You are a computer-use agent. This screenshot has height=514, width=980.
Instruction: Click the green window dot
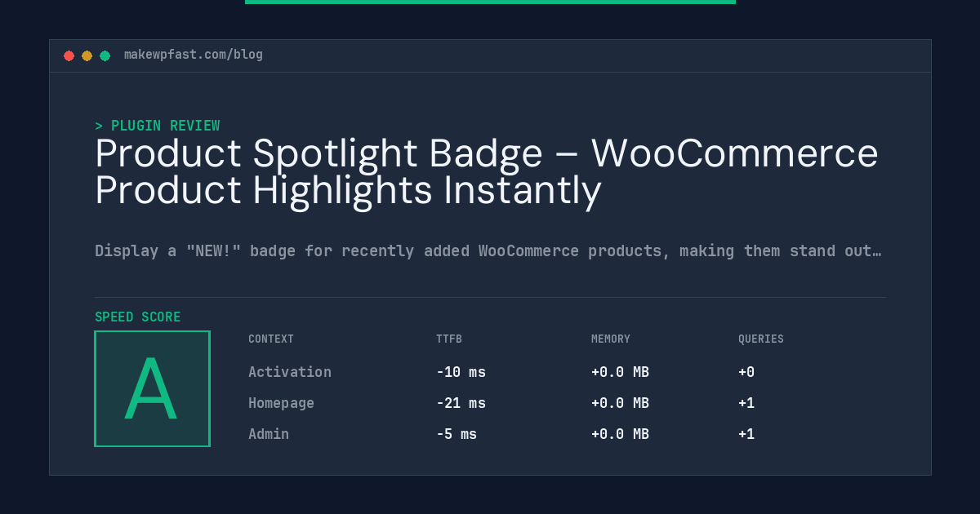[x=105, y=55]
